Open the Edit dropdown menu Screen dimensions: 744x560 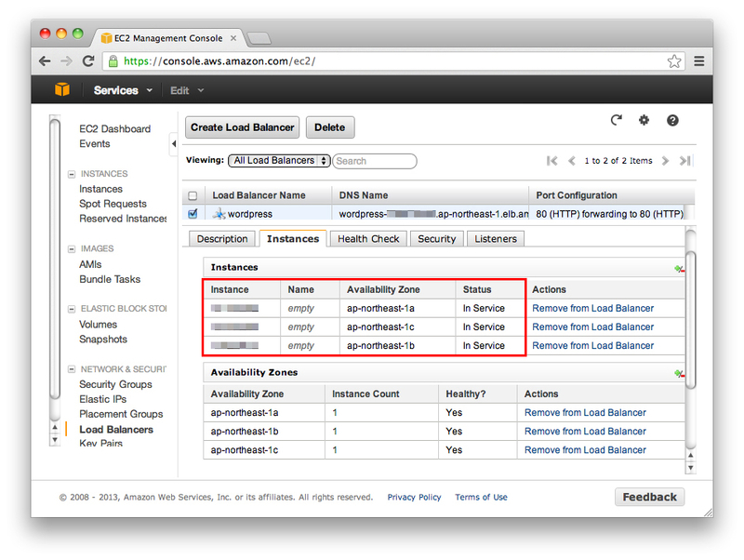pyautogui.click(x=187, y=90)
